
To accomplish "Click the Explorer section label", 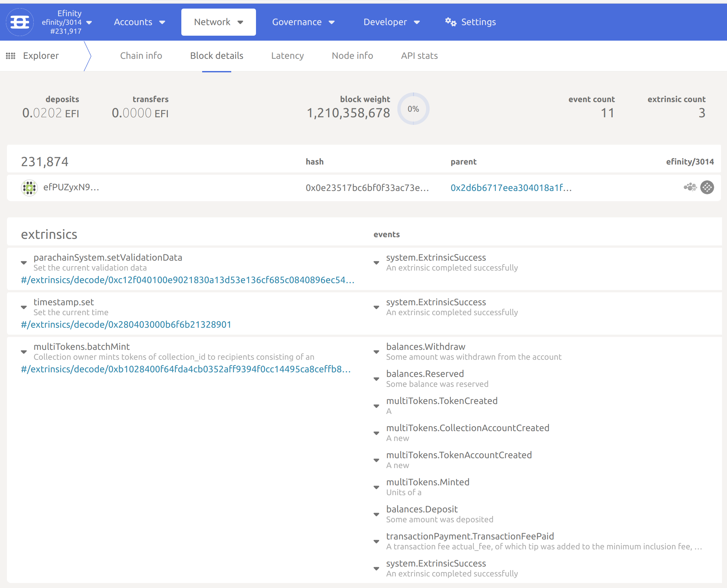I will click(41, 55).
